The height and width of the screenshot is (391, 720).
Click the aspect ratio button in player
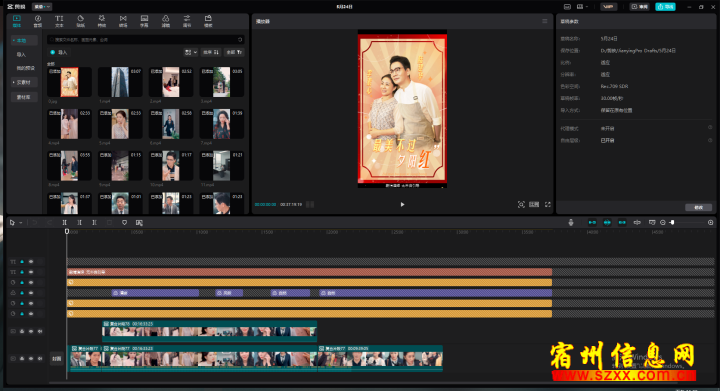534,205
